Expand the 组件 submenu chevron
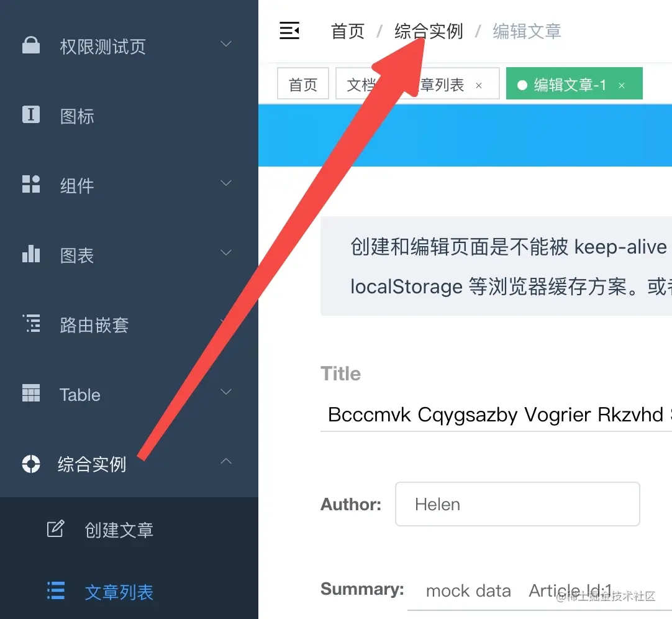 226,183
